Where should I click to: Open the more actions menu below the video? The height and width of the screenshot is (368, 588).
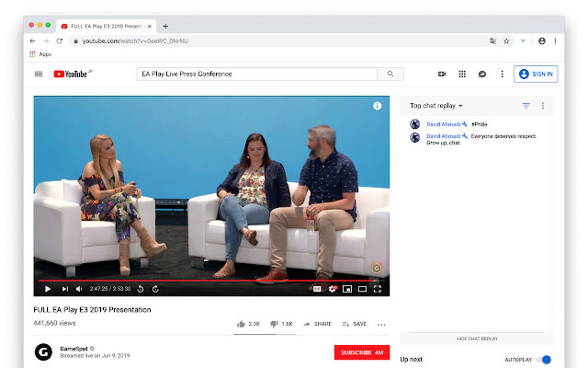pos(382,324)
